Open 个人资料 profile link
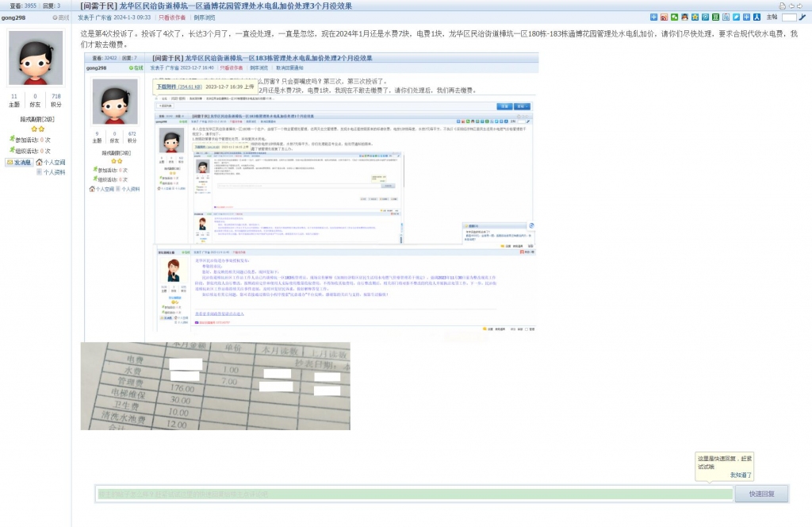Screen dimensions: 812x527 pyautogui.click(x=53, y=171)
